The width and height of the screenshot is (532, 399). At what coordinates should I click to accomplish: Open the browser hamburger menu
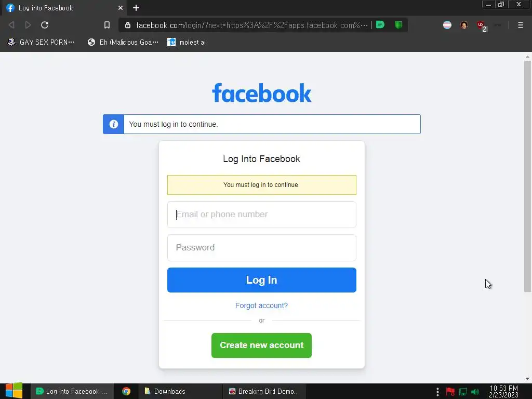click(x=520, y=25)
